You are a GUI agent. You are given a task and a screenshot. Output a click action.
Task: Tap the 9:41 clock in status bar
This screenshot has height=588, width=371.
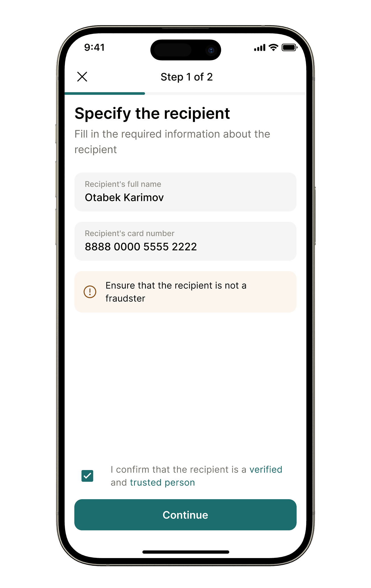(94, 47)
